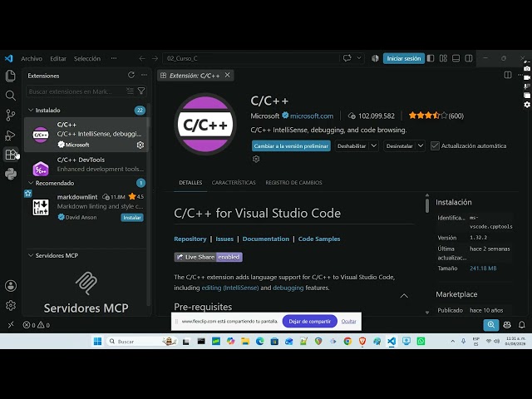
Task: Go forward with the navigation arrow
Action: [x=155, y=58]
